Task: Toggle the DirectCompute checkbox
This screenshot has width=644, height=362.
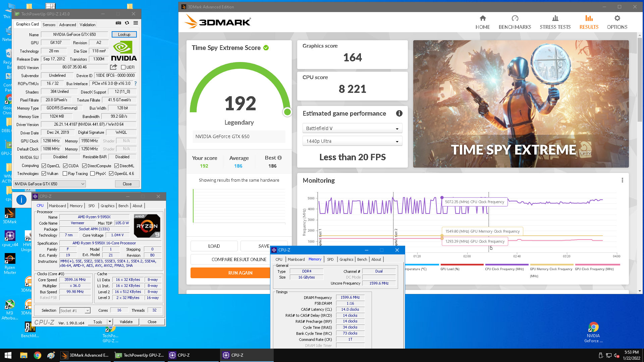Action: point(84,166)
